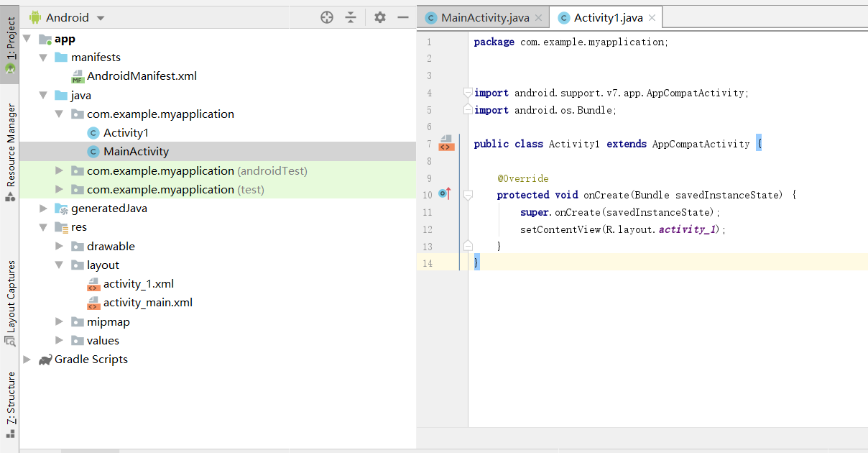Expand the generatedJava node
This screenshot has height=453, width=868.
[43, 208]
